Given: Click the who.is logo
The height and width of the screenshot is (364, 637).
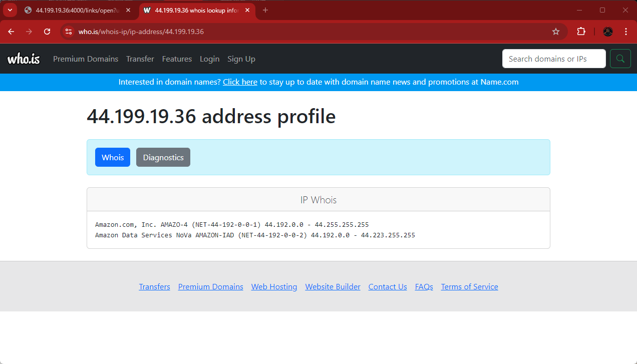Looking at the screenshot, I should pyautogui.click(x=24, y=59).
